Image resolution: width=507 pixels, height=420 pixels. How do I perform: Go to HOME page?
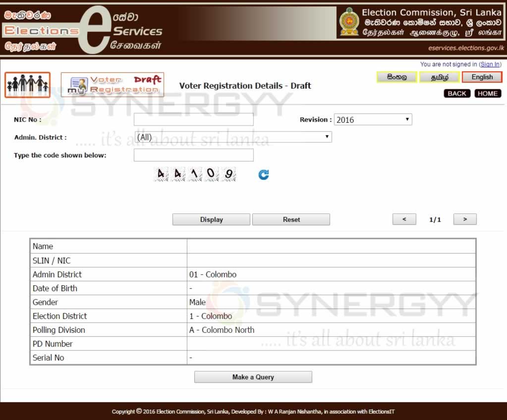(x=488, y=94)
